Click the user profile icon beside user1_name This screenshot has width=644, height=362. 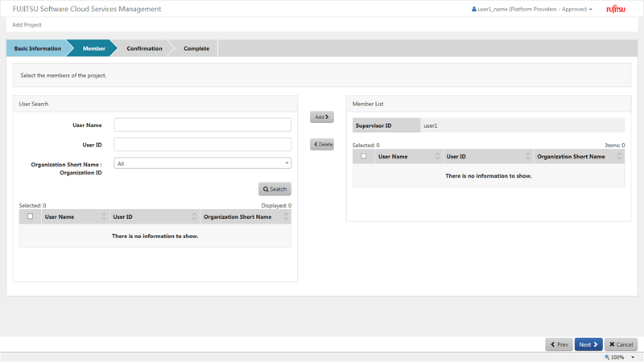(x=474, y=9)
